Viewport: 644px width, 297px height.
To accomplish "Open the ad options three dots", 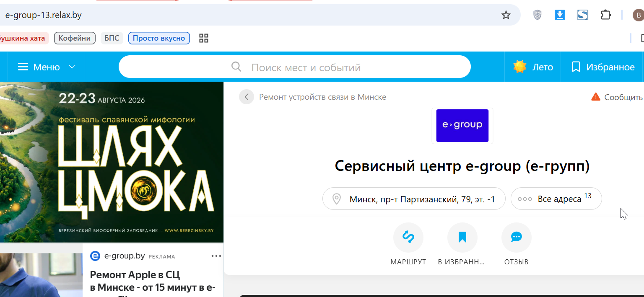I will click(x=216, y=256).
